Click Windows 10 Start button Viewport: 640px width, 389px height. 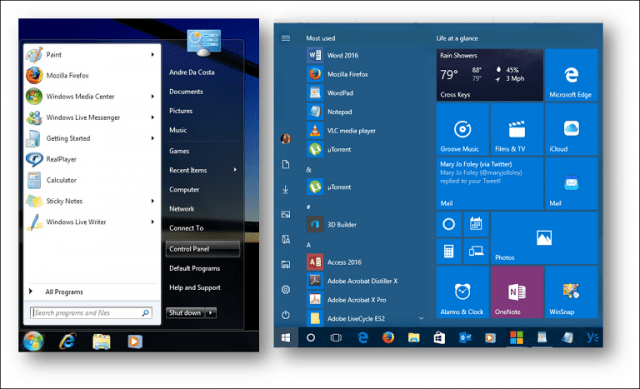coord(286,338)
